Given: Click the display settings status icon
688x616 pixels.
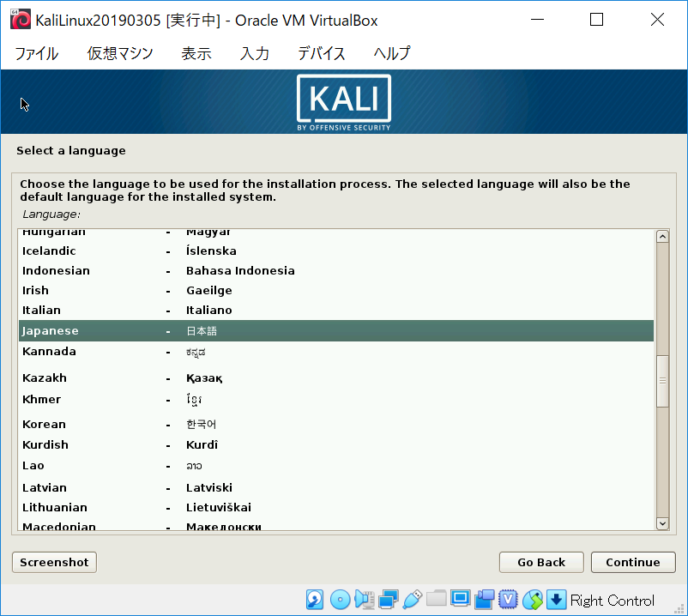Looking at the screenshot, I should (461, 599).
